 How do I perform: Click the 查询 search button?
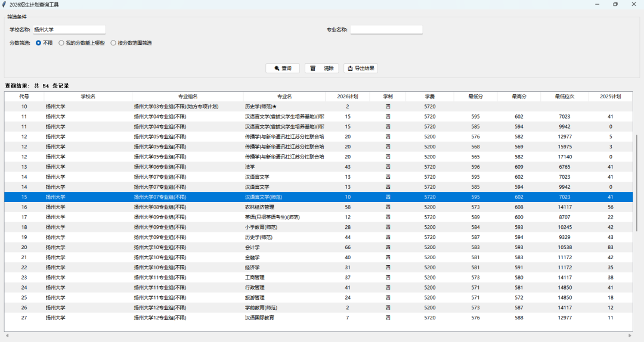point(283,68)
